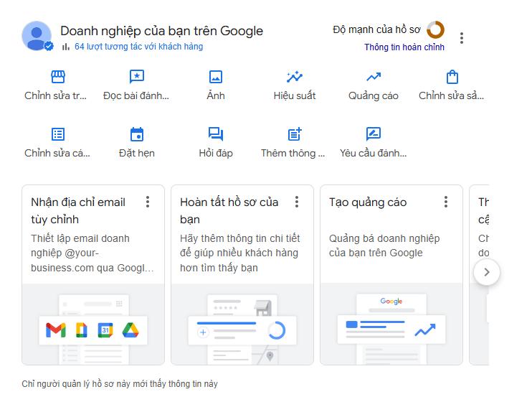Screen dimensions: 532x402
Task: Click the shopping bag edit products icon
Action: pos(452,77)
